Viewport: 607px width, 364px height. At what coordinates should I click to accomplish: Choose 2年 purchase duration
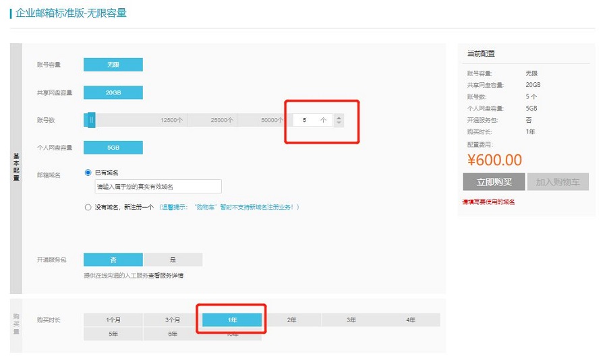pos(292,320)
